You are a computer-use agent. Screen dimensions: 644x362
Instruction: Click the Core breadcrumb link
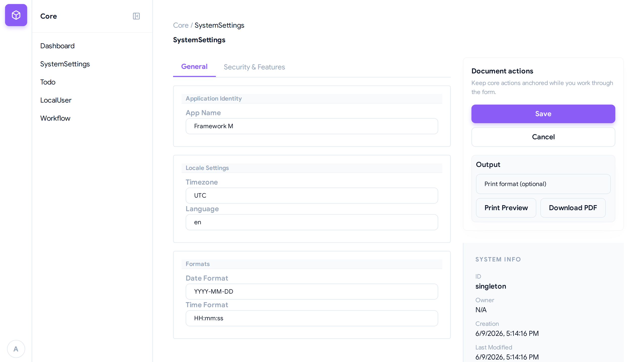[181, 25]
